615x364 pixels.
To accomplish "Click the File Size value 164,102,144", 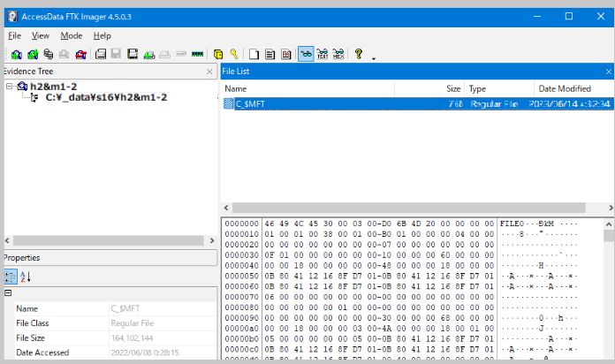I will click(x=132, y=338).
